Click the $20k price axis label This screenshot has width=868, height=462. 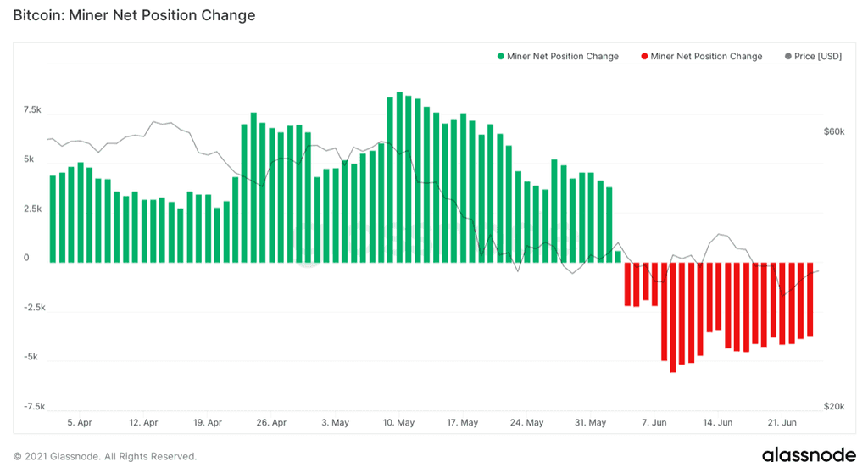pyautogui.click(x=834, y=406)
